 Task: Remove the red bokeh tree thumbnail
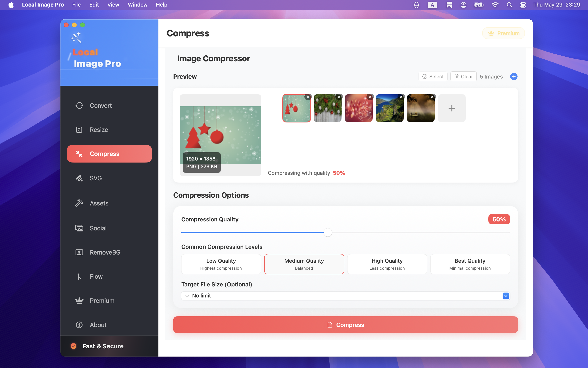(370, 97)
